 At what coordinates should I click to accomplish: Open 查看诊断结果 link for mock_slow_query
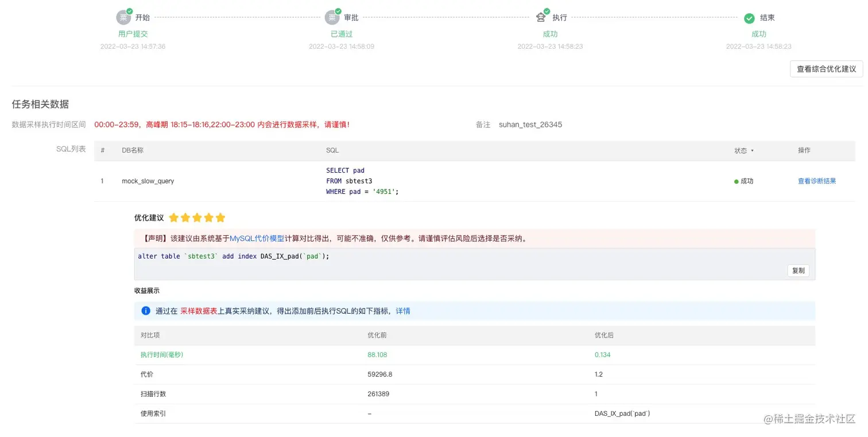click(x=816, y=181)
